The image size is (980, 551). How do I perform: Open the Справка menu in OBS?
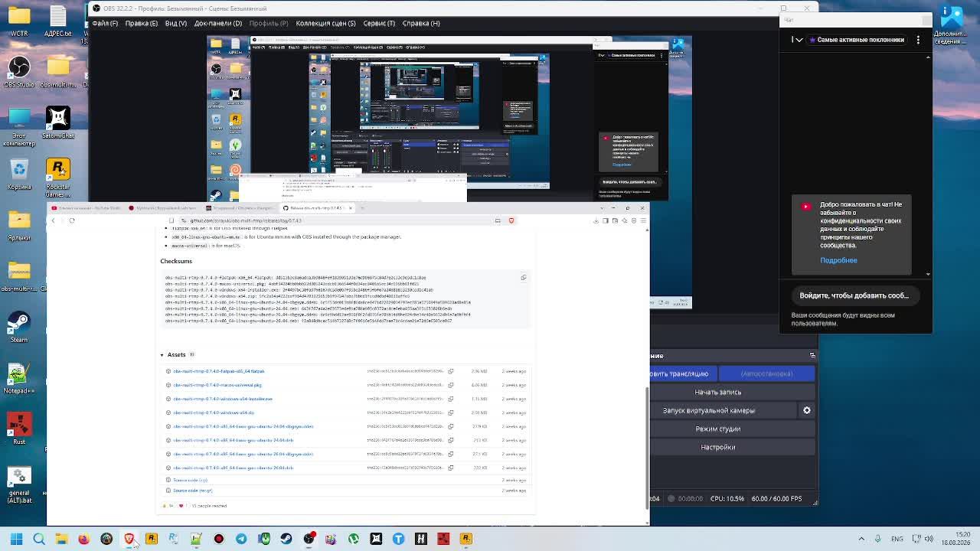[421, 23]
